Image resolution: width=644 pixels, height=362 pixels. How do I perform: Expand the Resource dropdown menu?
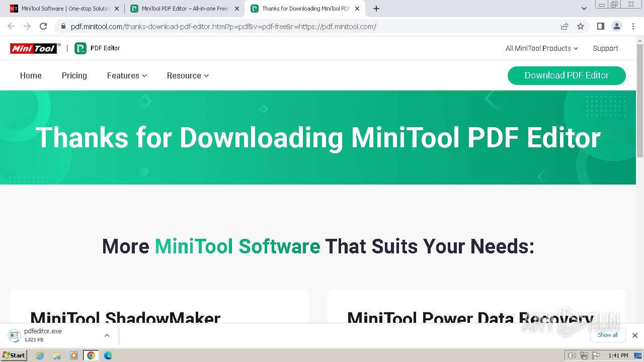pos(188,75)
